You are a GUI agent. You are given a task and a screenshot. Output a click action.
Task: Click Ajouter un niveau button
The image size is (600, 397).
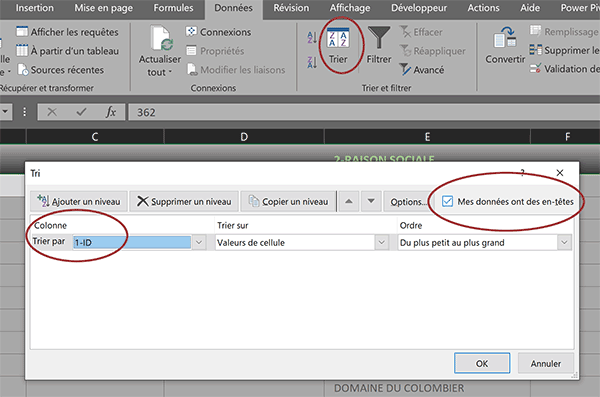[x=79, y=201]
